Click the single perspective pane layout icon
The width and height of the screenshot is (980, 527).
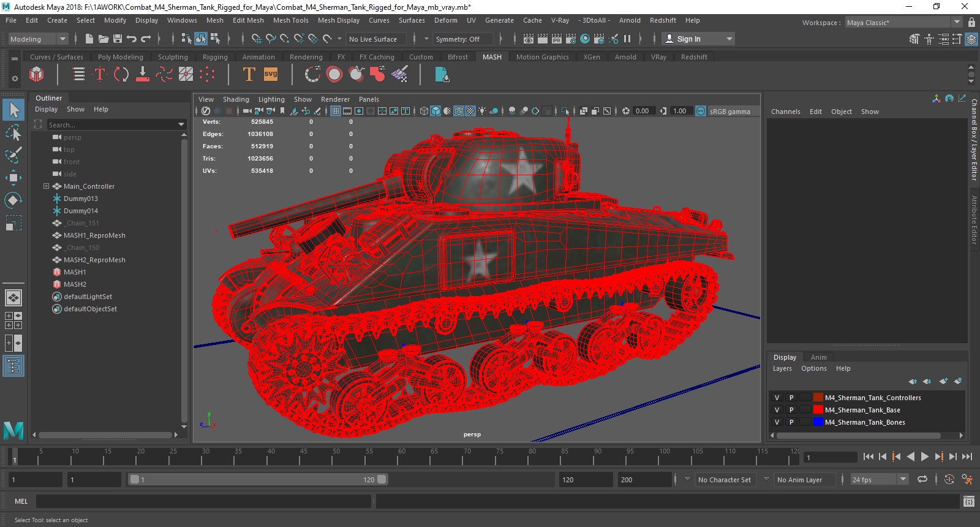(13, 298)
